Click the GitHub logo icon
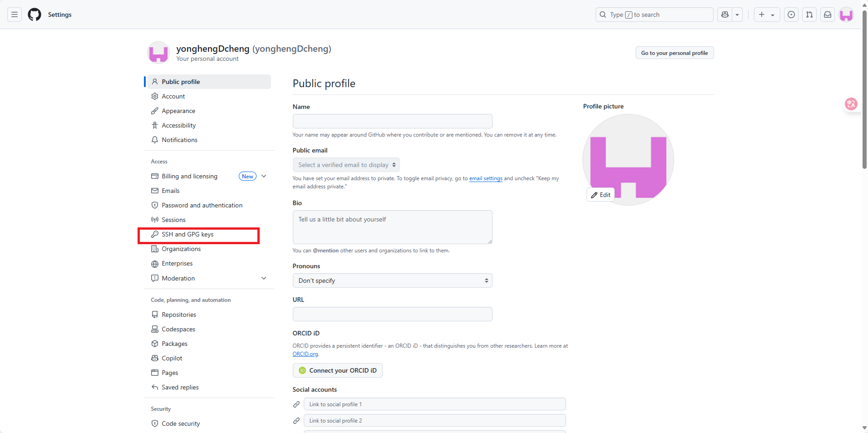The height and width of the screenshot is (433, 868). point(35,15)
